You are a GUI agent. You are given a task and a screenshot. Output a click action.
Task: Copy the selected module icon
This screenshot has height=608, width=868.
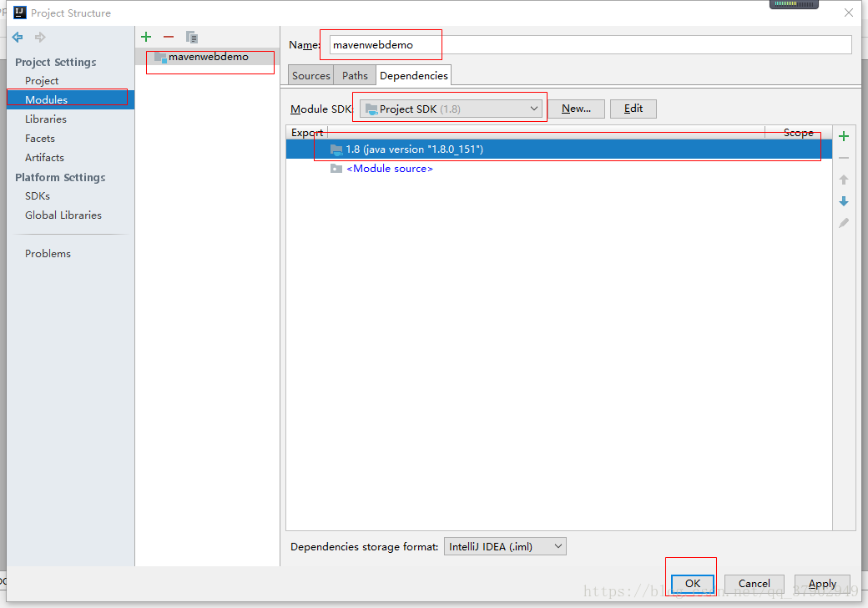191,37
